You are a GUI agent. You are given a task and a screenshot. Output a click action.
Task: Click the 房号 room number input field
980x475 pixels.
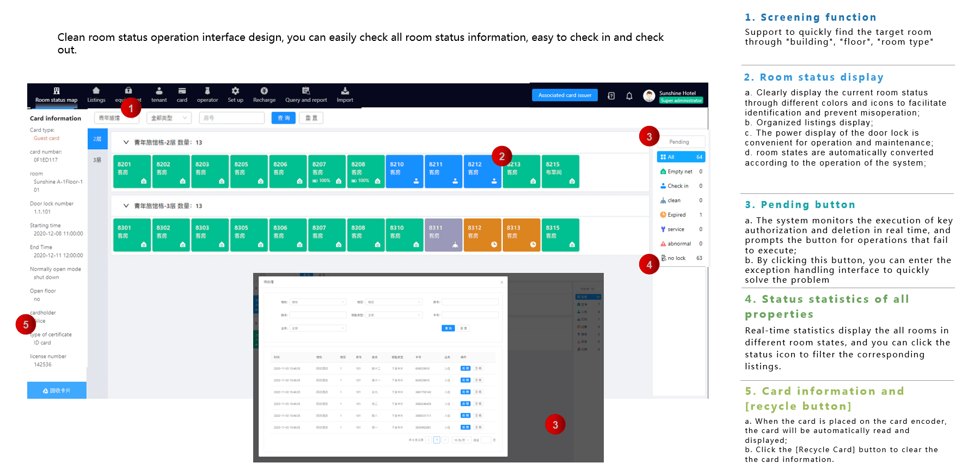point(232,118)
